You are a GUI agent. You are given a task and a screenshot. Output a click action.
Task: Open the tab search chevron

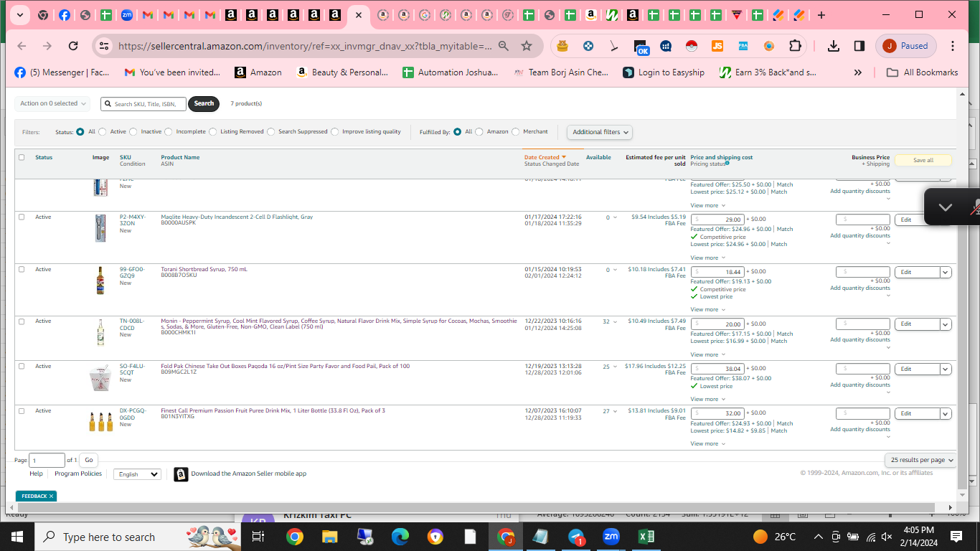pyautogui.click(x=19, y=15)
